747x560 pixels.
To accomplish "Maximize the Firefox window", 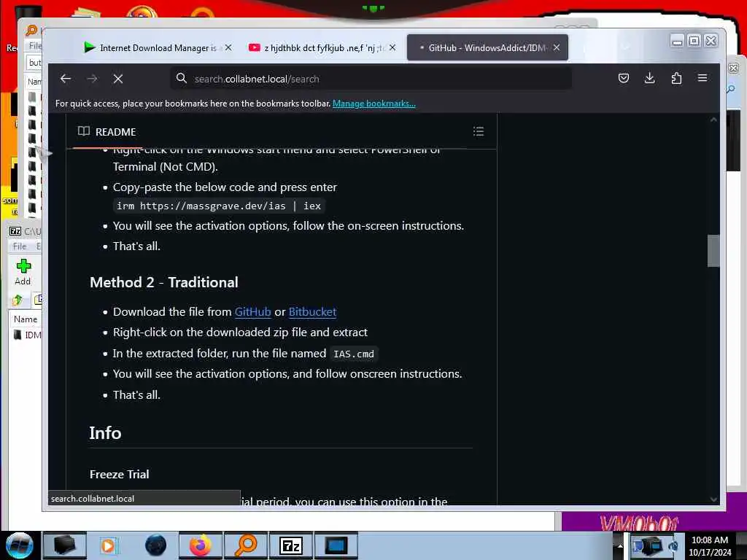I will pyautogui.click(x=694, y=41).
